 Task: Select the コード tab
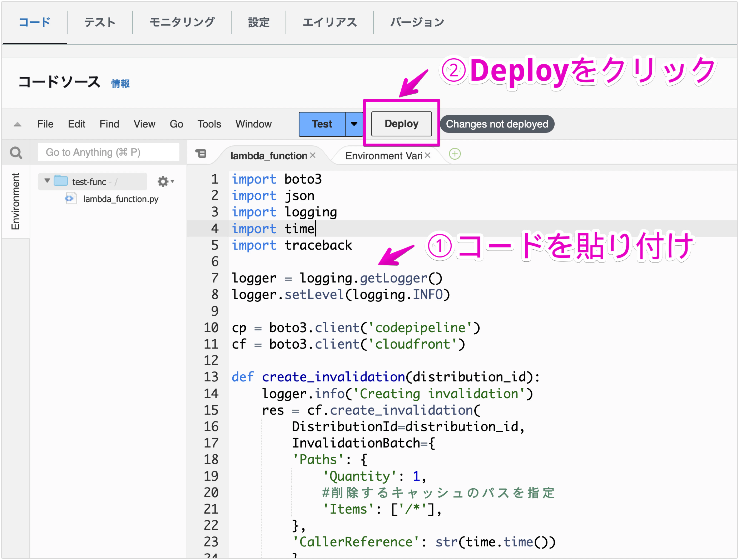tap(34, 22)
